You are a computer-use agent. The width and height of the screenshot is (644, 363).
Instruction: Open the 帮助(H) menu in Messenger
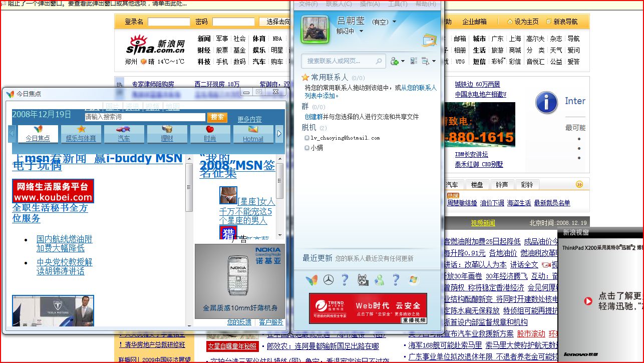click(426, 4)
